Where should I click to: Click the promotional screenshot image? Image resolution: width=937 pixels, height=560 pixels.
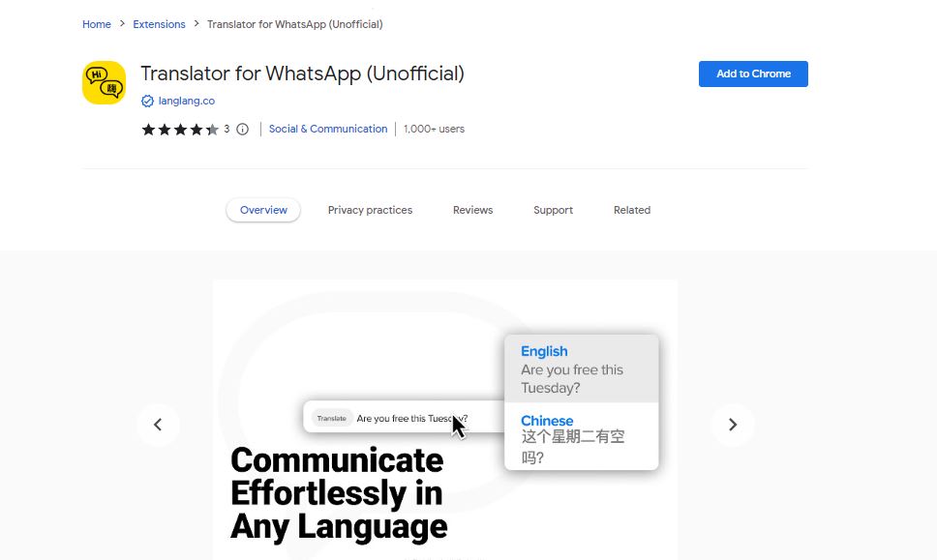pos(445,420)
